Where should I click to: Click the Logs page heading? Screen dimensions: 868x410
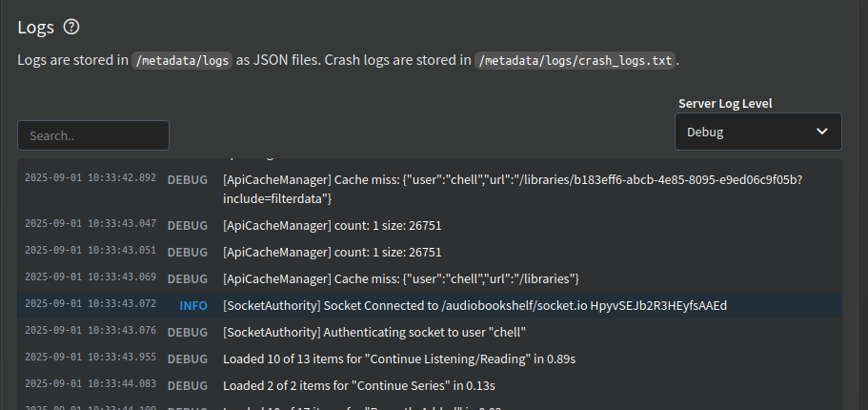(x=35, y=28)
